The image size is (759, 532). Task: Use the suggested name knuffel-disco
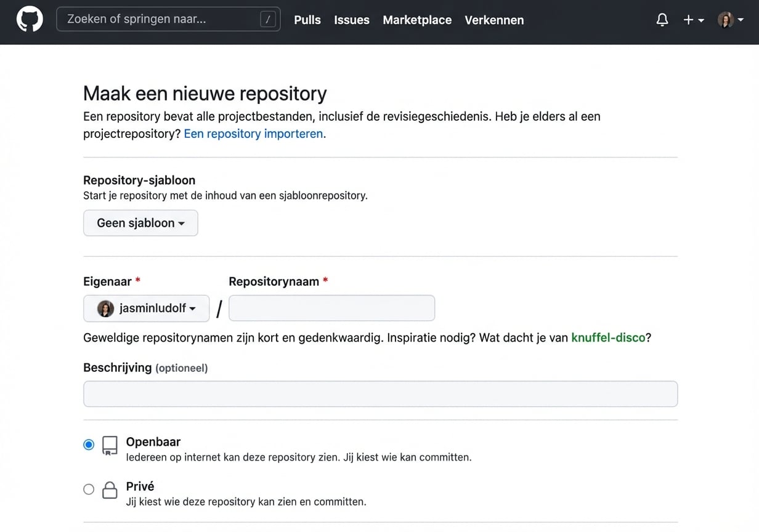point(609,337)
